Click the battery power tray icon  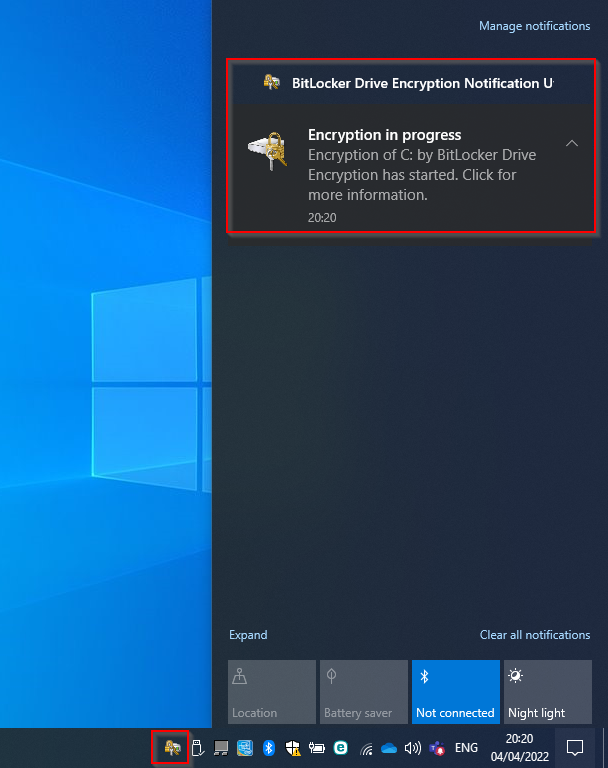click(317, 747)
